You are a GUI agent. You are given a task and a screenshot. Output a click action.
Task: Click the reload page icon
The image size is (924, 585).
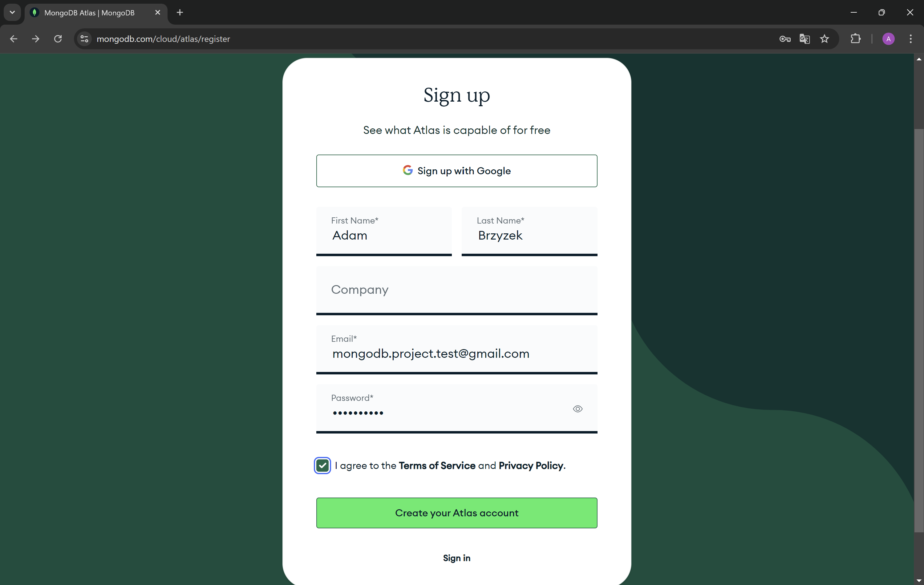pyautogui.click(x=58, y=39)
